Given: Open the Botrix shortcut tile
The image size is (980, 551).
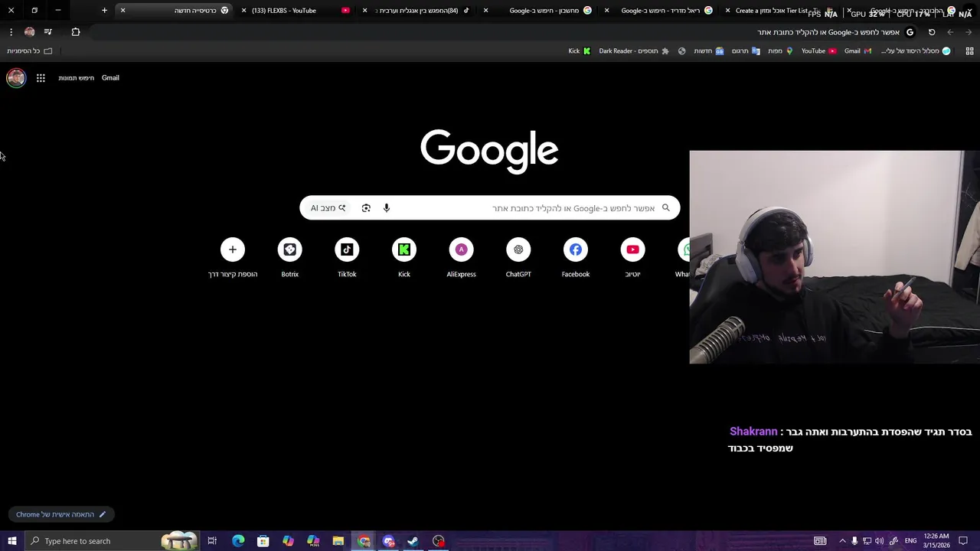Looking at the screenshot, I should click(x=289, y=258).
